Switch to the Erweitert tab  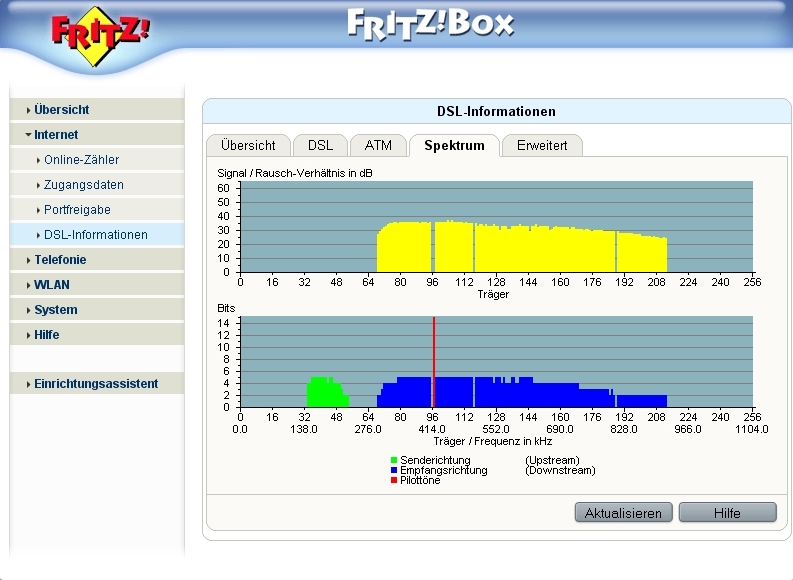coord(542,146)
